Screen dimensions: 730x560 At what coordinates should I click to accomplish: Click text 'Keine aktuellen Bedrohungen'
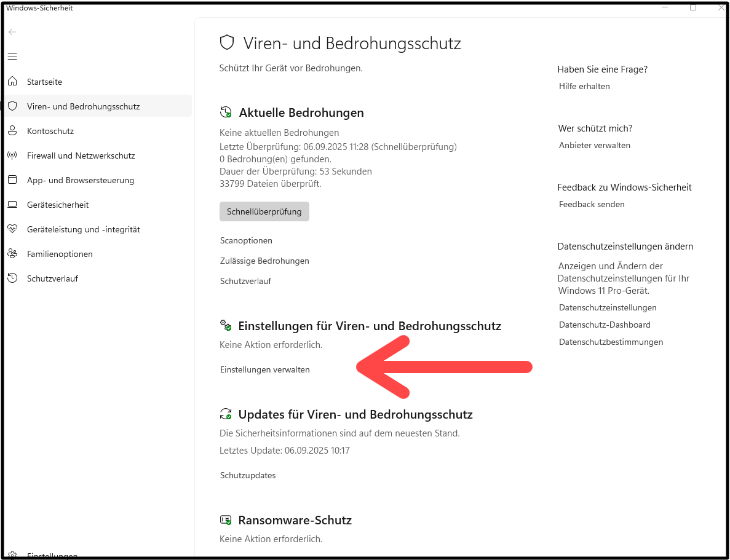(x=279, y=133)
